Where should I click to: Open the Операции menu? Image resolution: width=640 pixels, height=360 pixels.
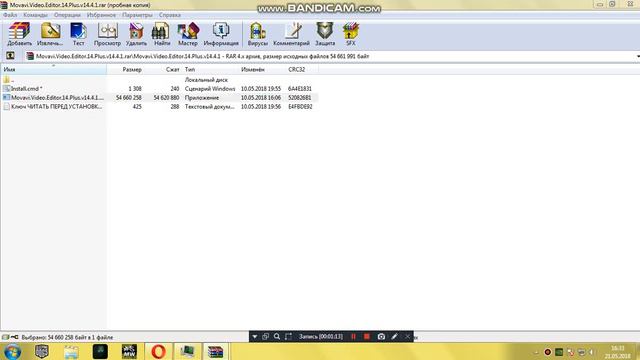tap(67, 15)
